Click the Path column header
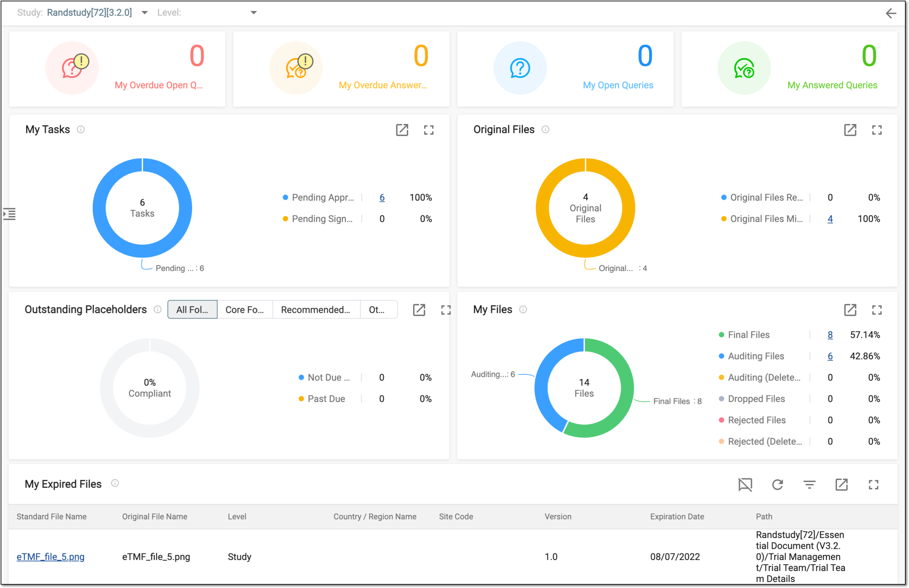The width and height of the screenshot is (909, 588). [x=764, y=517]
